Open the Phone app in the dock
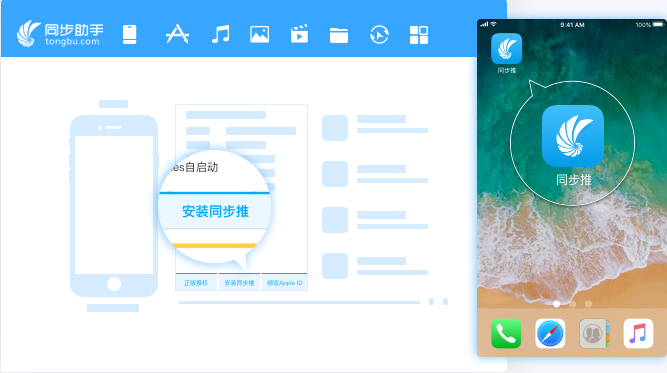The height and width of the screenshot is (373, 667). (x=506, y=333)
